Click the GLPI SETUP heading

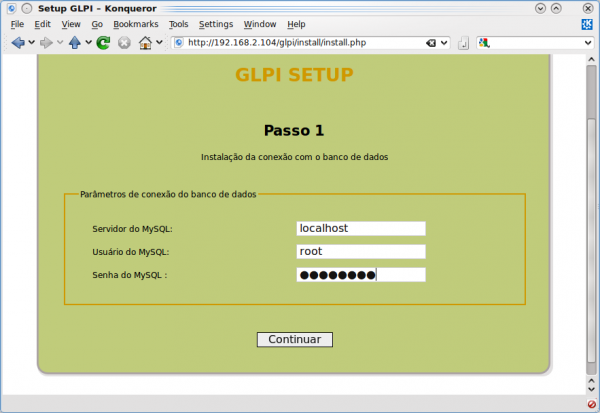(294, 75)
